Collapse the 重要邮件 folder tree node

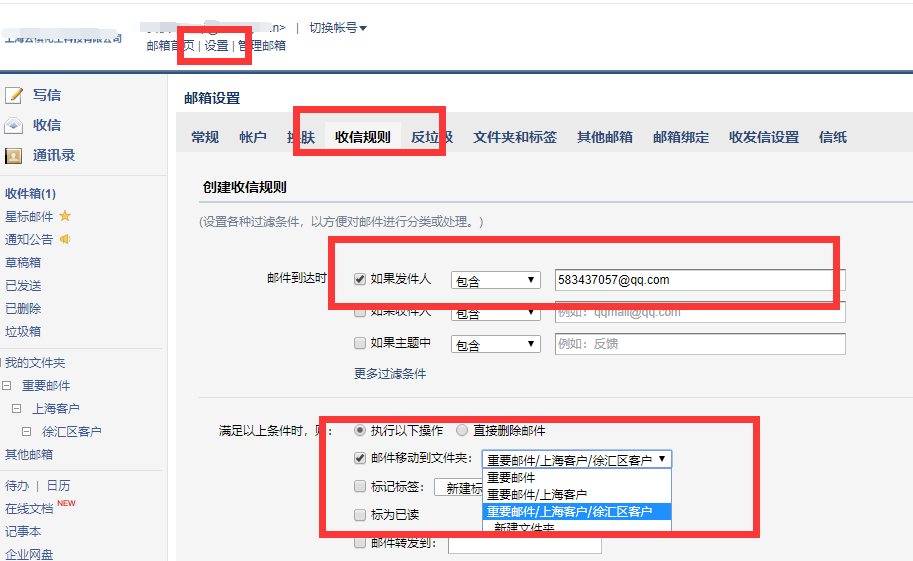click(7, 386)
